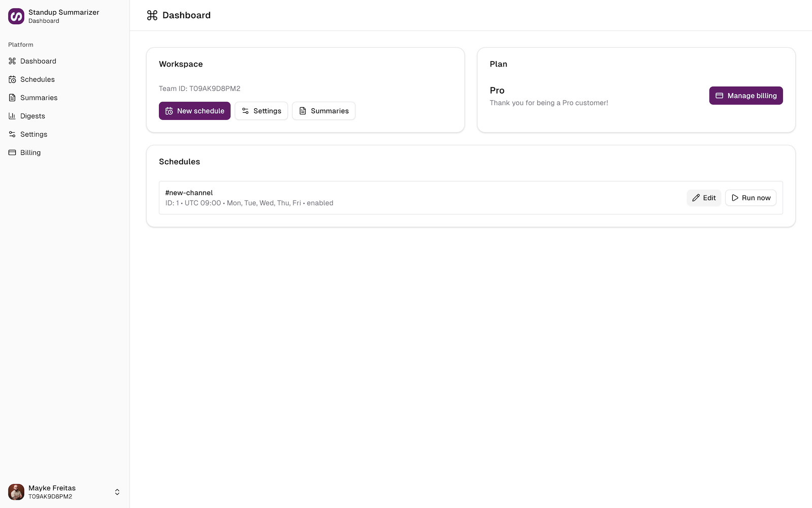Click Settings in the Workspace card
The image size is (812, 508).
tap(261, 111)
